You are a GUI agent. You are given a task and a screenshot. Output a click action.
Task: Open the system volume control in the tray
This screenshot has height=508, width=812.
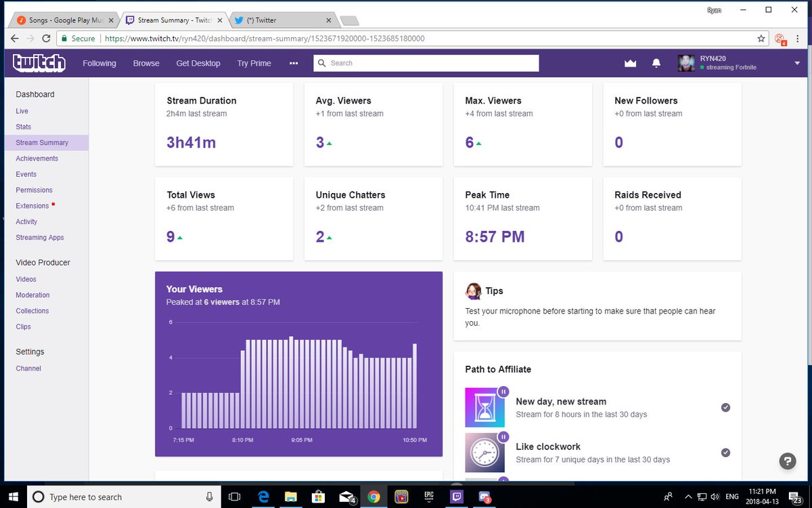tap(715, 496)
